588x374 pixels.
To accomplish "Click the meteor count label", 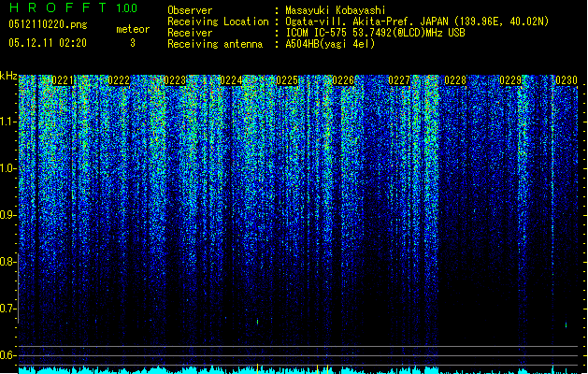I will click(133, 29).
